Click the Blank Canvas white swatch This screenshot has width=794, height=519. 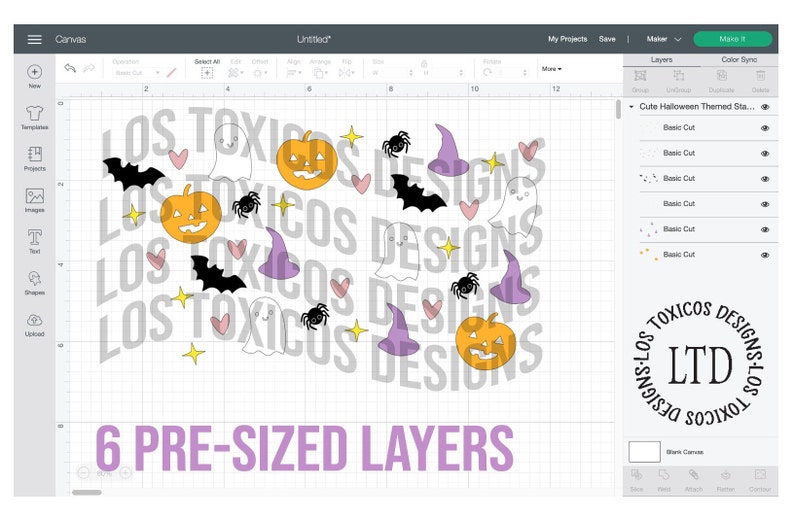tap(644, 452)
